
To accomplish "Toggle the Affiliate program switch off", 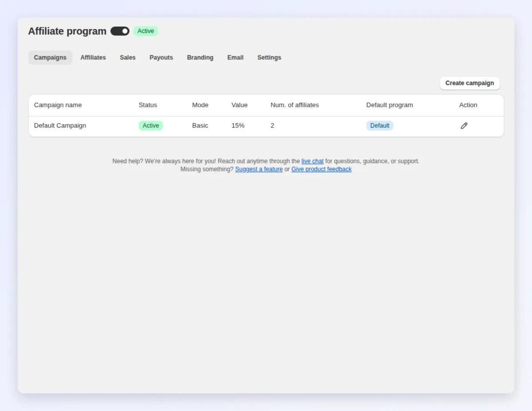I will click(120, 31).
